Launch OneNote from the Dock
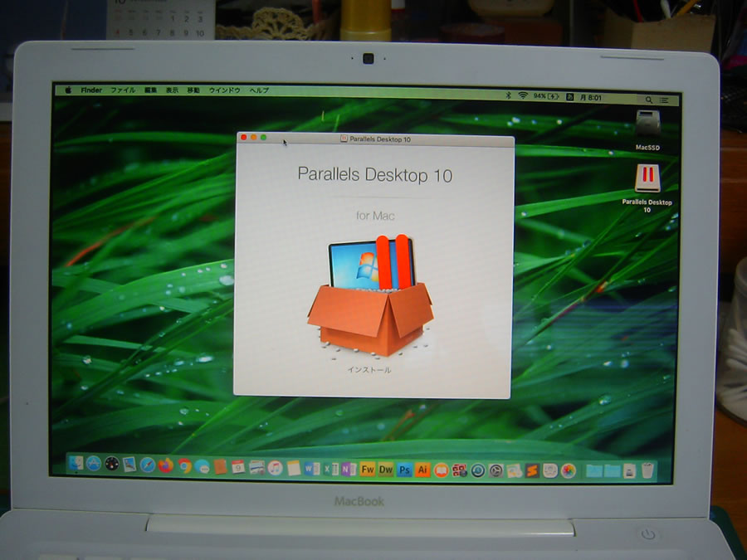747x560 pixels. (x=349, y=470)
